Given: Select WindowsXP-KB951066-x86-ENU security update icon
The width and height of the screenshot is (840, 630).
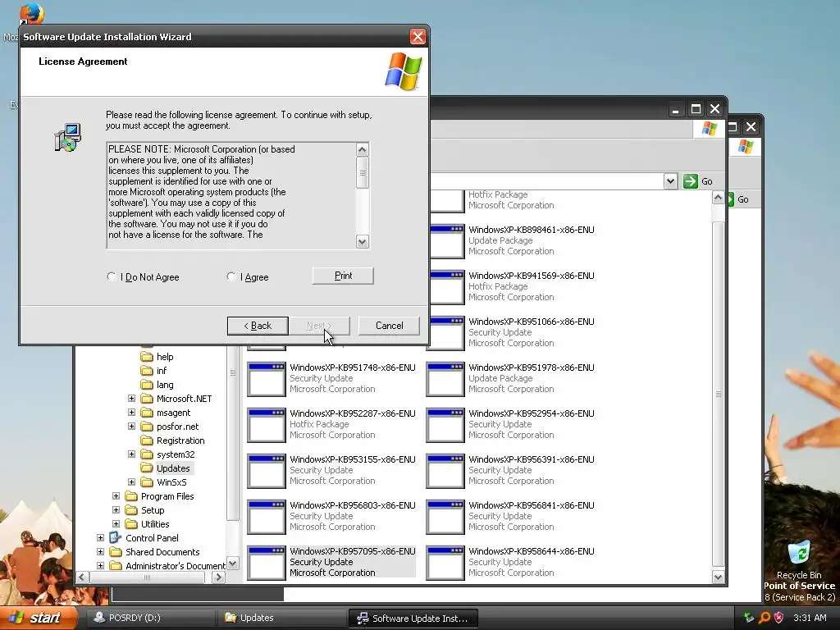Looking at the screenshot, I should click(x=445, y=333).
